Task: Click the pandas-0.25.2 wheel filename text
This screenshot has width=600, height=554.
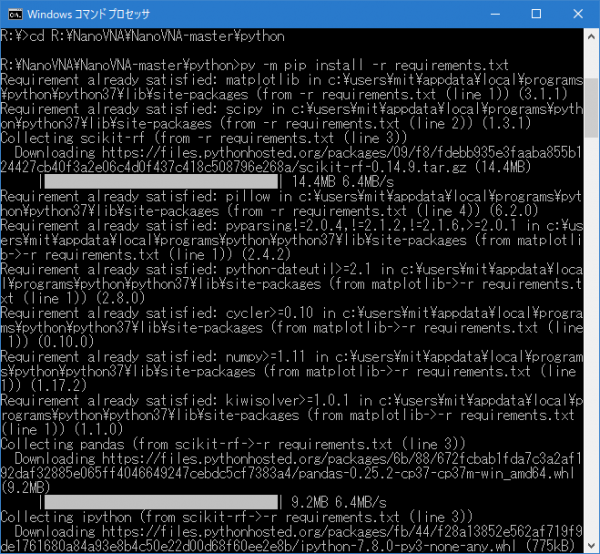Action: (436, 473)
